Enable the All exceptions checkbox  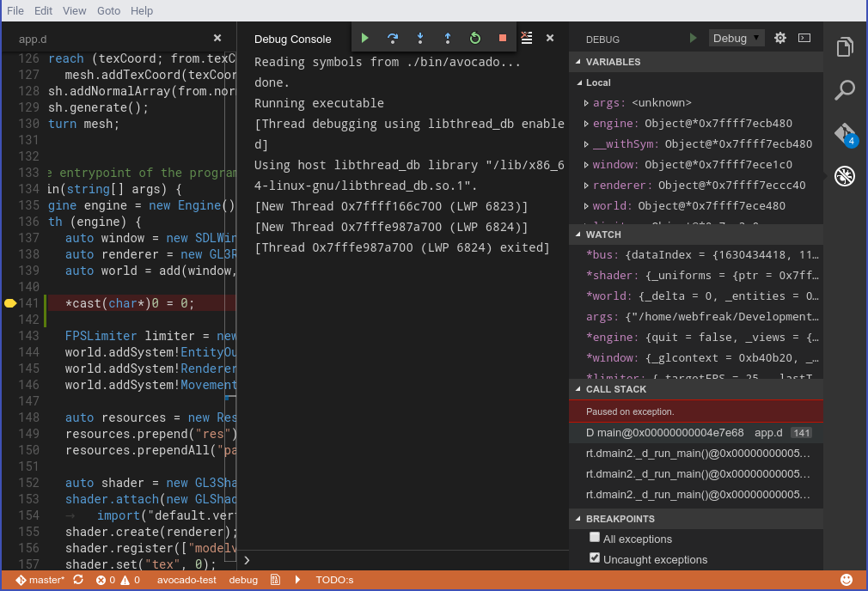click(595, 538)
